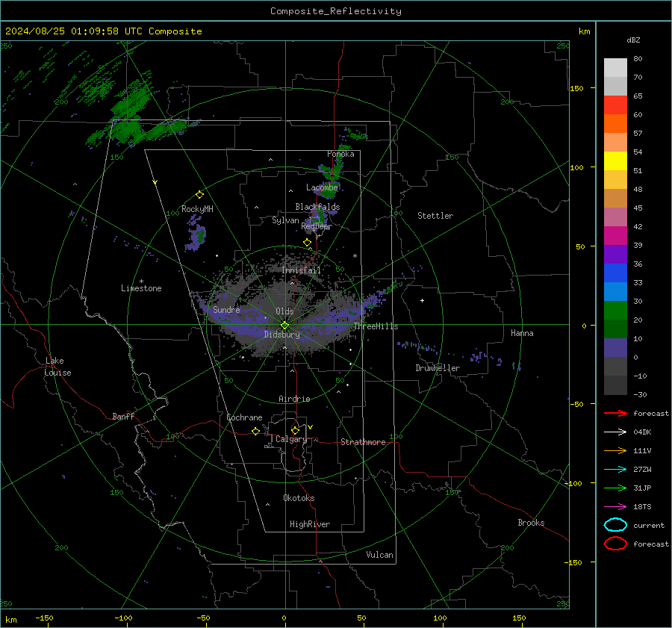This screenshot has width=672, height=628.
Task: Click the Stettler city label
Action: point(435,216)
